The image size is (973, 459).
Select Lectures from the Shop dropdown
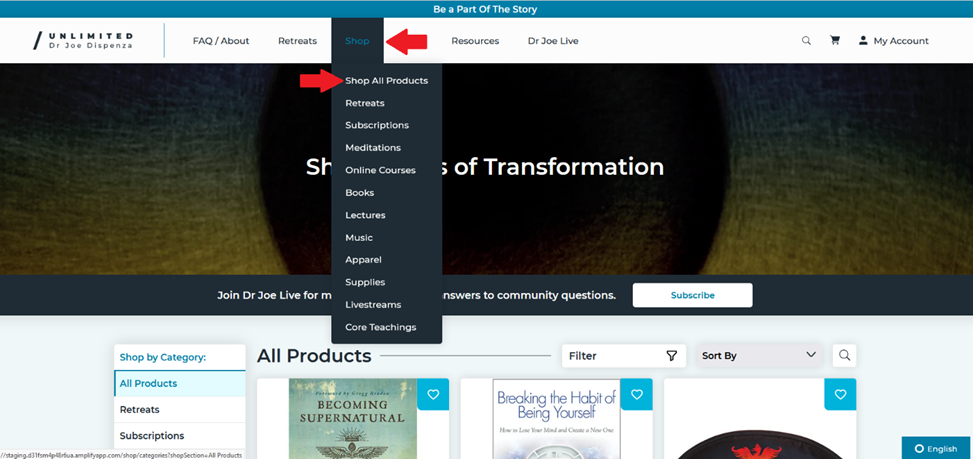(365, 215)
